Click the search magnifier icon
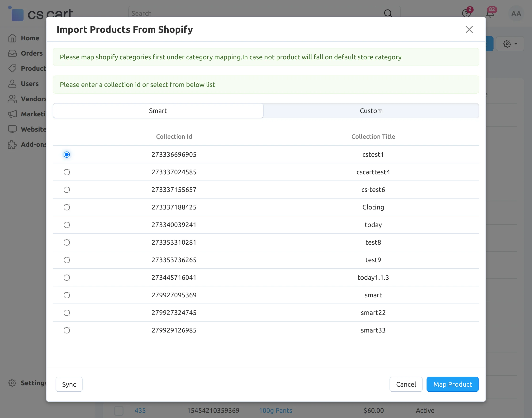The height and width of the screenshot is (418, 532). (388, 13)
